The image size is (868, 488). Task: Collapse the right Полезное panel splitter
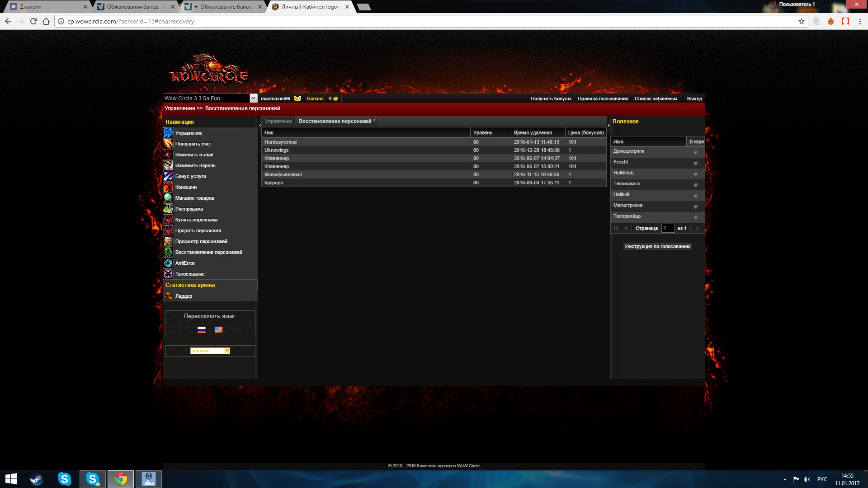pos(609,125)
